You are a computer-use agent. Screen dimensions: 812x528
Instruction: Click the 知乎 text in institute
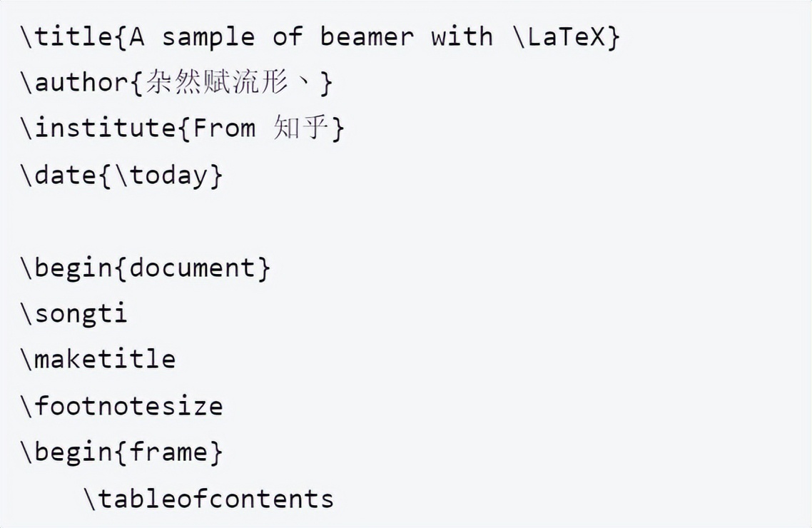[301, 128]
